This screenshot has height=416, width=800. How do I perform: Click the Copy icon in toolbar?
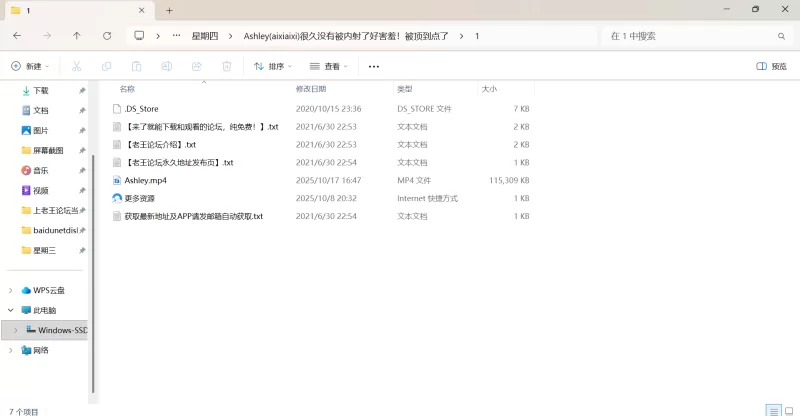[x=106, y=66]
